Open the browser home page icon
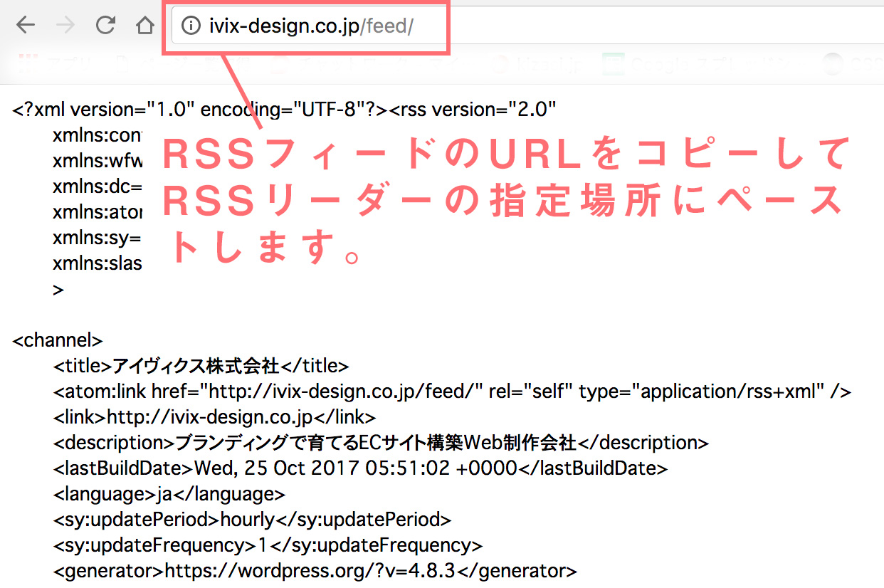Viewport: 884px width, 588px height. (144, 25)
